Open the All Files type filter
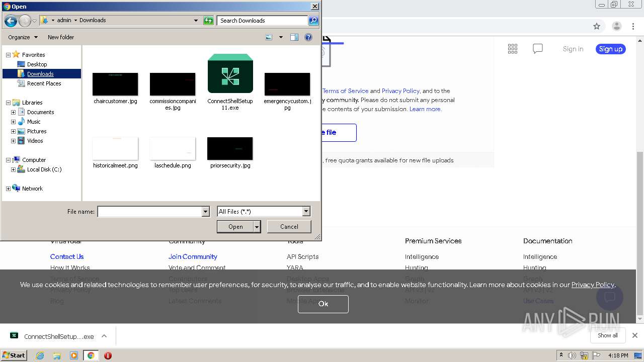The image size is (644, 362). pyautogui.click(x=264, y=212)
